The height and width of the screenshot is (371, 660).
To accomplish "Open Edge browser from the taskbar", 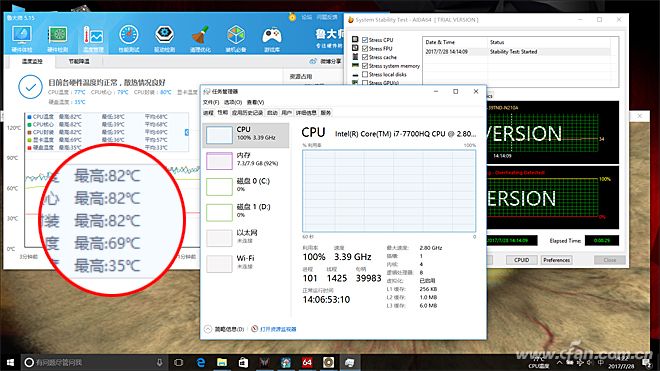I will (201, 362).
